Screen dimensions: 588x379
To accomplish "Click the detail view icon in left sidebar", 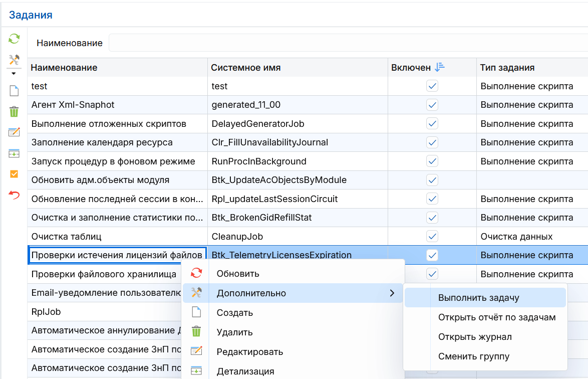I will pyautogui.click(x=14, y=153).
